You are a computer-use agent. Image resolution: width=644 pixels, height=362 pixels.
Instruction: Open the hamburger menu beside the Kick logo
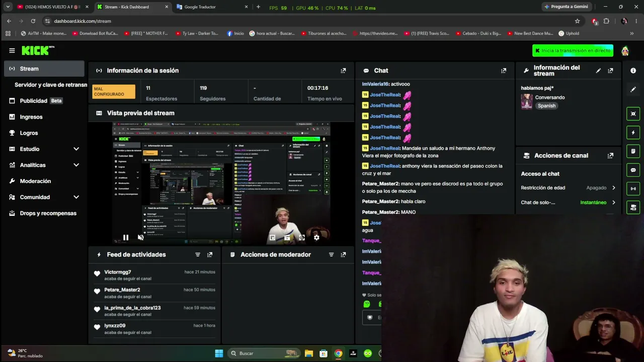coord(12,50)
